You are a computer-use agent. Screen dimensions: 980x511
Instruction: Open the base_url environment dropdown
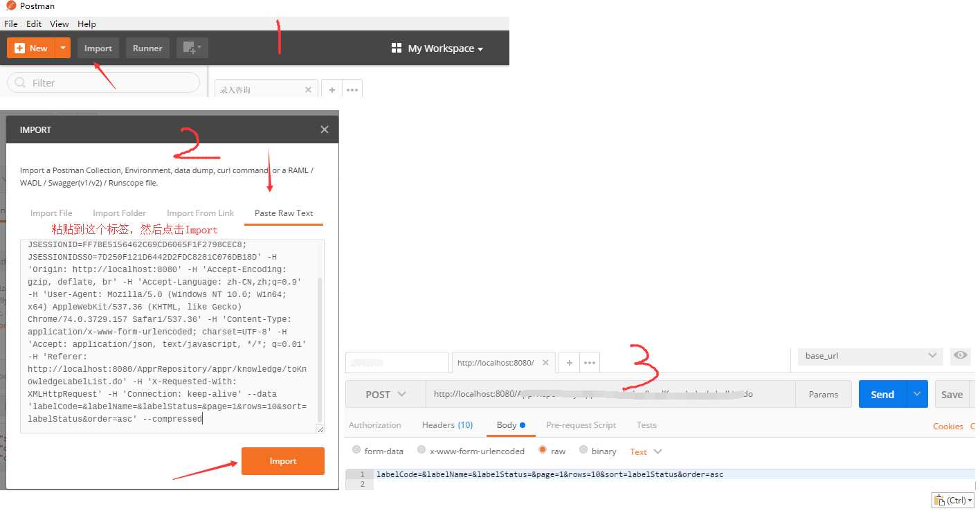coord(870,356)
